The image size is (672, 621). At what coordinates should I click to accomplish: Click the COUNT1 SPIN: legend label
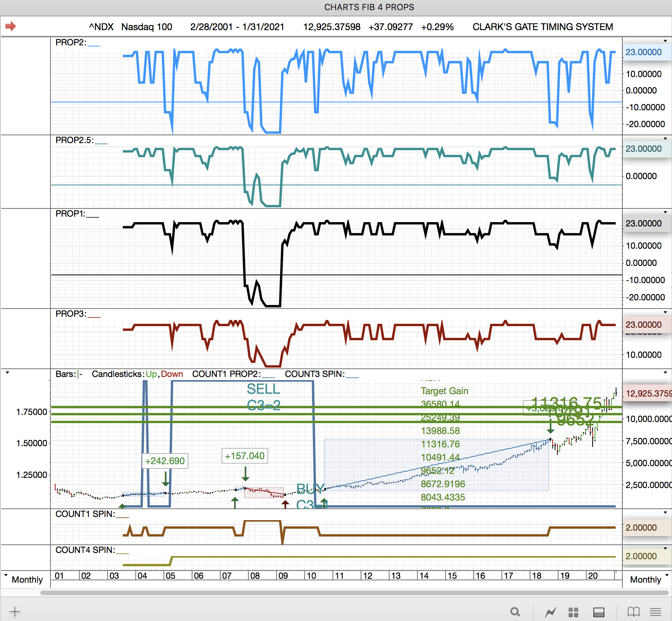tap(85, 514)
